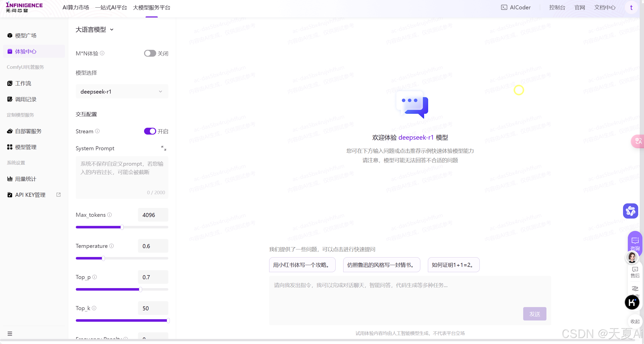Click the Temperature value field 0.6
644x344 pixels.
(153, 246)
